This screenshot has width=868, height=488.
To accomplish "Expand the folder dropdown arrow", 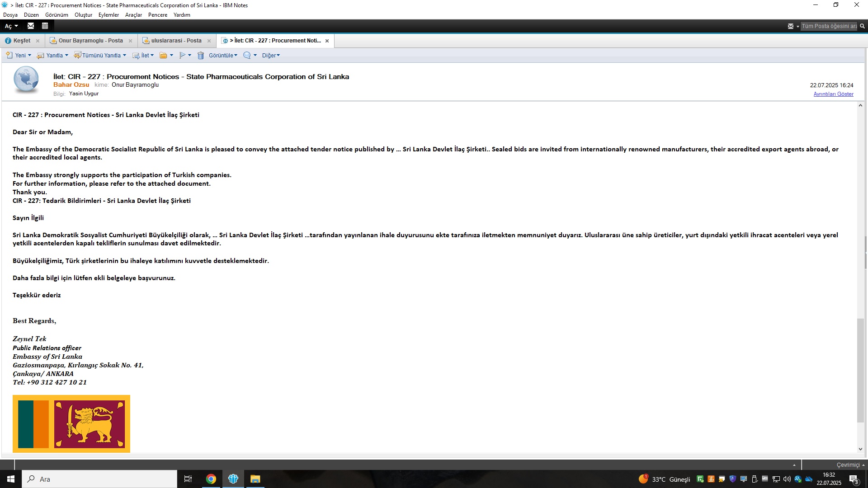I will [x=171, y=55].
